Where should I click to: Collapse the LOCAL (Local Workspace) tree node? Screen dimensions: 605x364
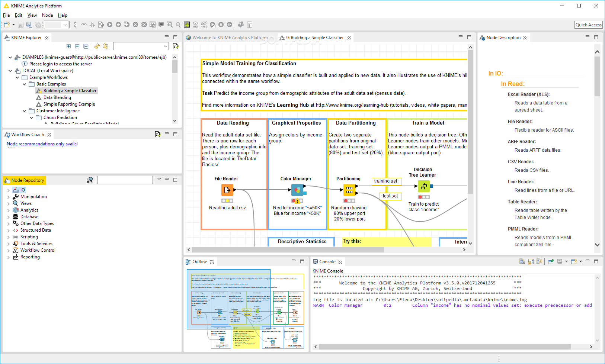10,71
